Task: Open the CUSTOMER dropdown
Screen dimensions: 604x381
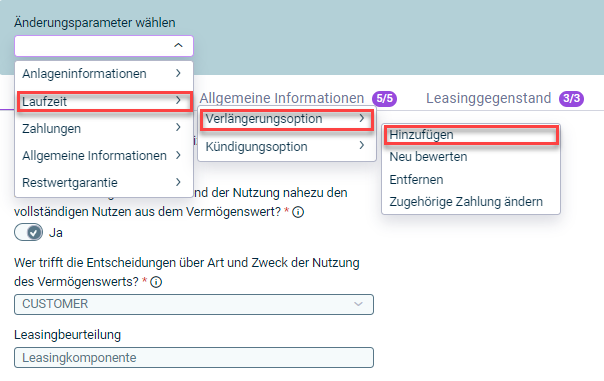Action: 194,304
